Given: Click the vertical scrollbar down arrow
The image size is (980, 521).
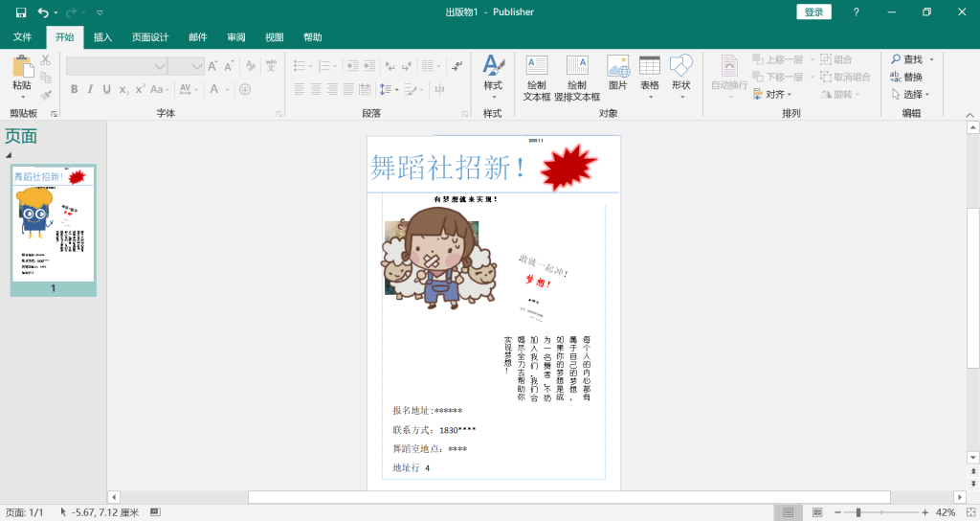Looking at the screenshot, I should click(972, 457).
